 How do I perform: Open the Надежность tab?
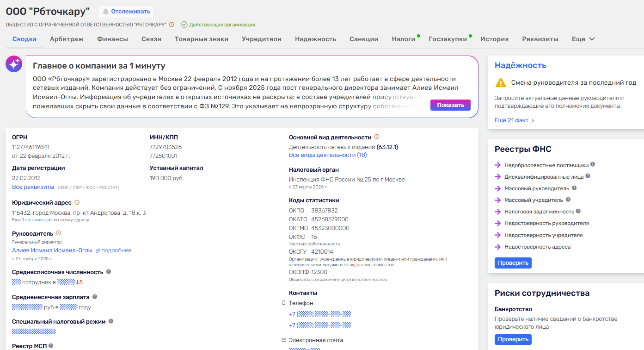click(315, 39)
